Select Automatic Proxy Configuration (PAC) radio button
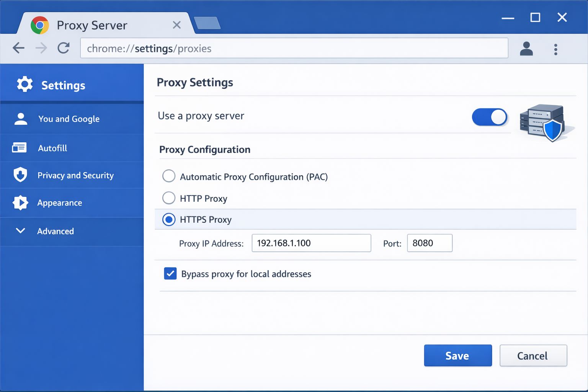 click(x=169, y=176)
